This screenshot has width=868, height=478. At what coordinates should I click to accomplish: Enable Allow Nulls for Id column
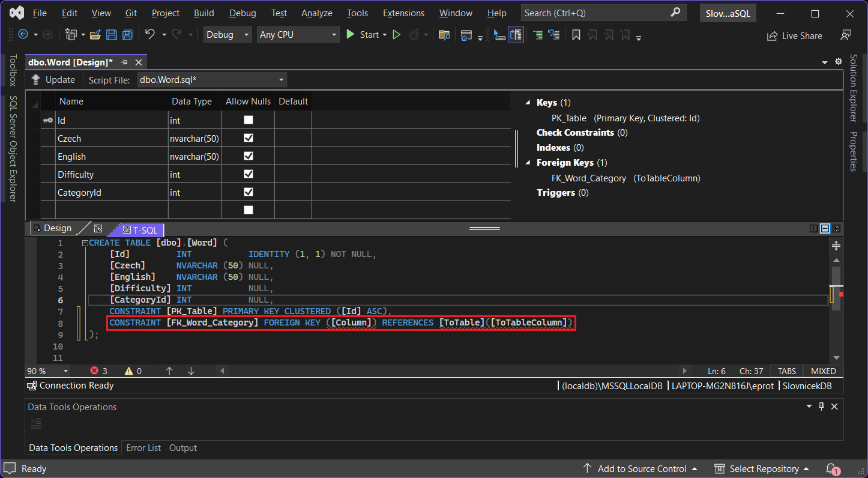[x=249, y=120]
